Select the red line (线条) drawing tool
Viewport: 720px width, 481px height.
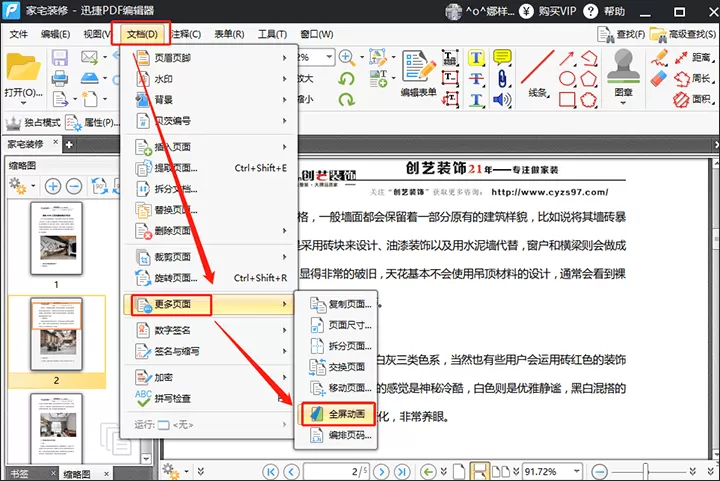pyautogui.click(x=538, y=67)
